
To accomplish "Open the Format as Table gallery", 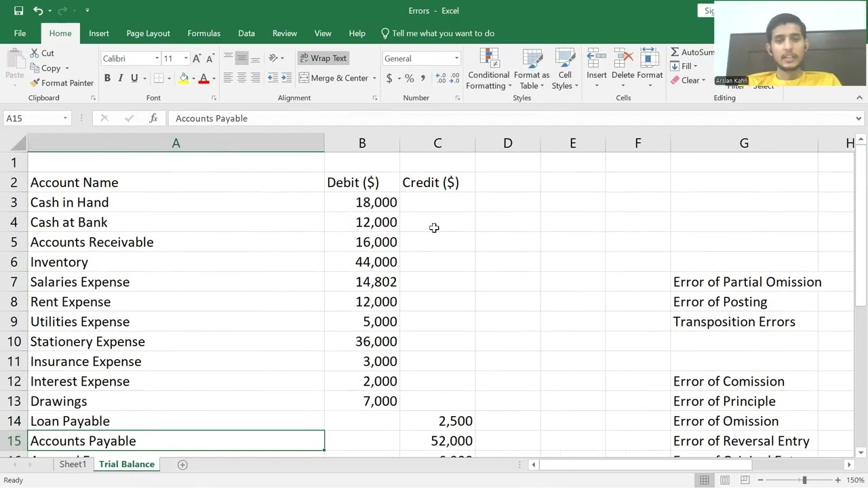I will click(532, 69).
